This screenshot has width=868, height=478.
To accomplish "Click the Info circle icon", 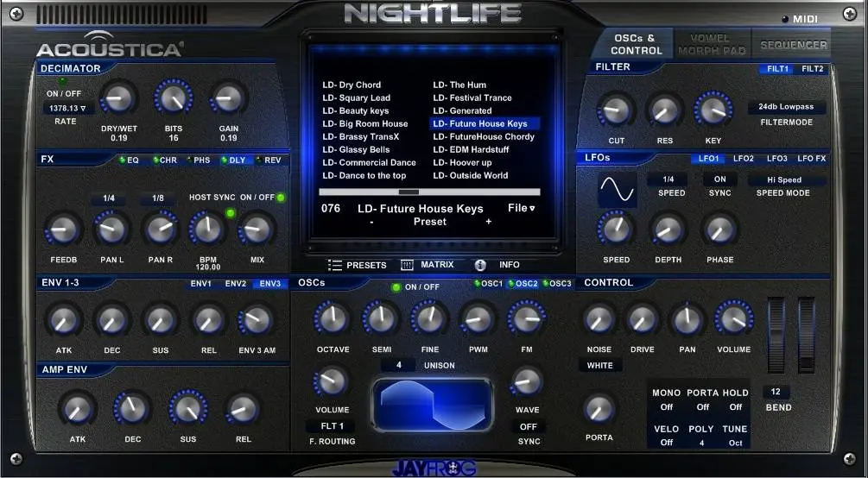I will pyautogui.click(x=480, y=265).
